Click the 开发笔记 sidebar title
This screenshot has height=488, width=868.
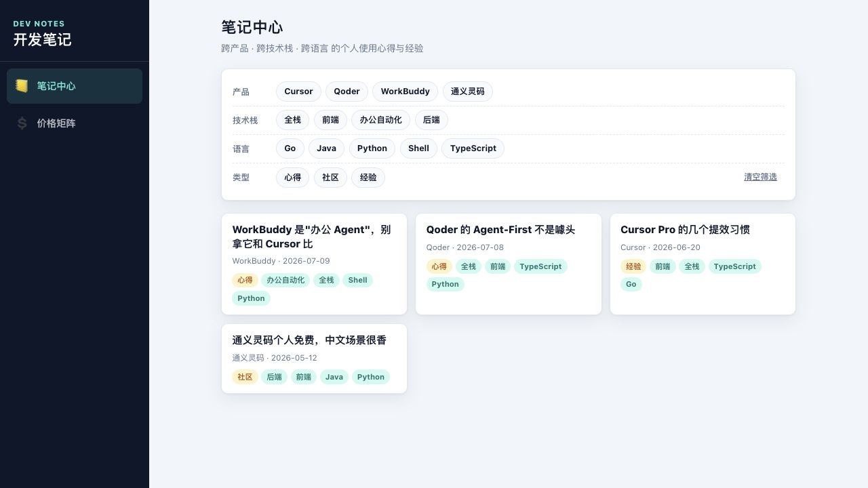42,39
